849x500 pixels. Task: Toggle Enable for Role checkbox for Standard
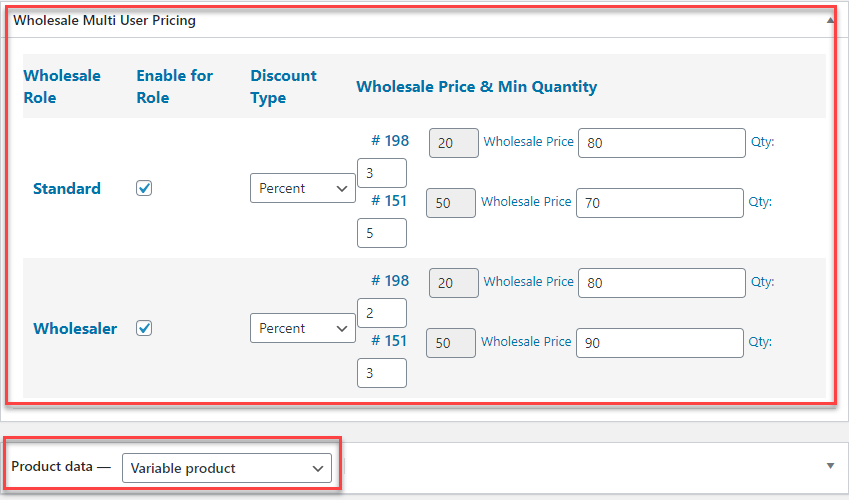[144, 188]
